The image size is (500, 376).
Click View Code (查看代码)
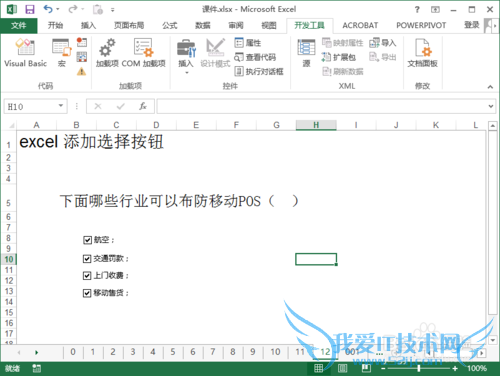pos(255,57)
